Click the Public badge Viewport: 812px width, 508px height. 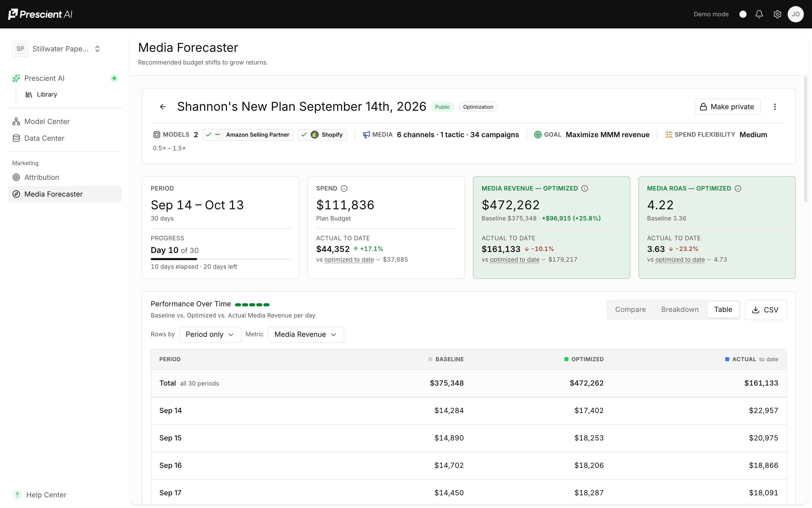(442, 107)
